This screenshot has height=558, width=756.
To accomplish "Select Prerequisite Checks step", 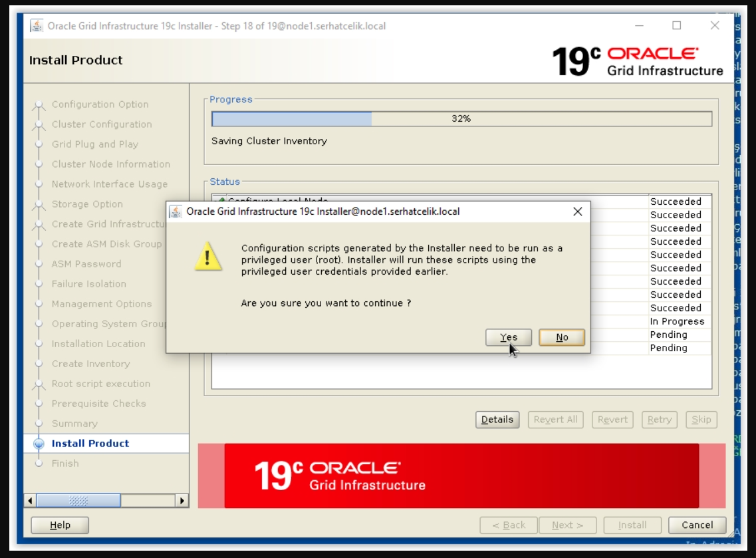I will click(x=99, y=404).
